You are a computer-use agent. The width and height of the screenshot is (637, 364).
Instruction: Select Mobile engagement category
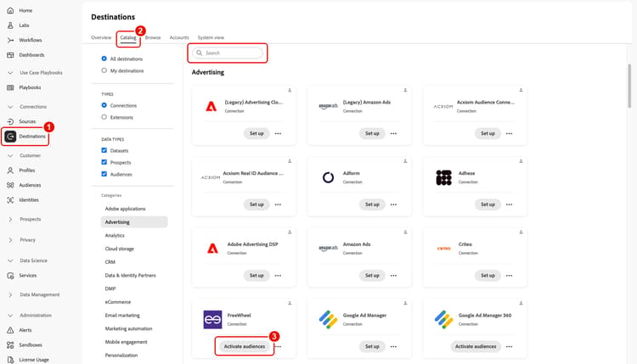(x=126, y=342)
